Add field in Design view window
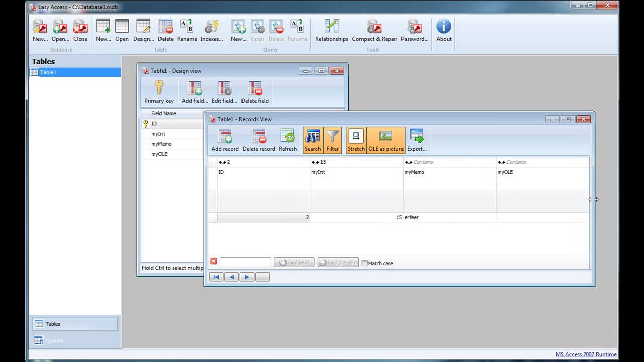Image resolution: width=644 pixels, height=362 pixels. click(195, 92)
